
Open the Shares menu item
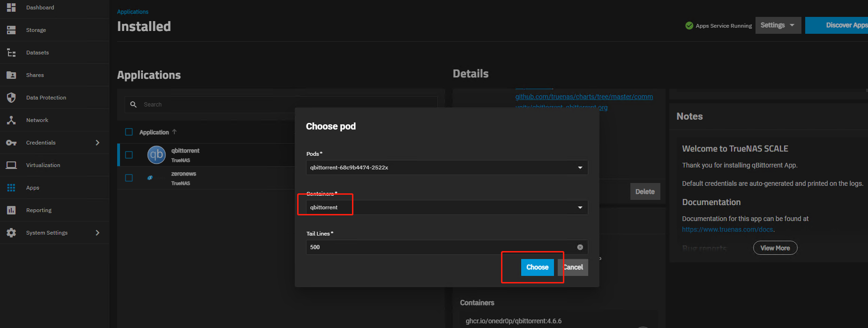pyautogui.click(x=54, y=75)
